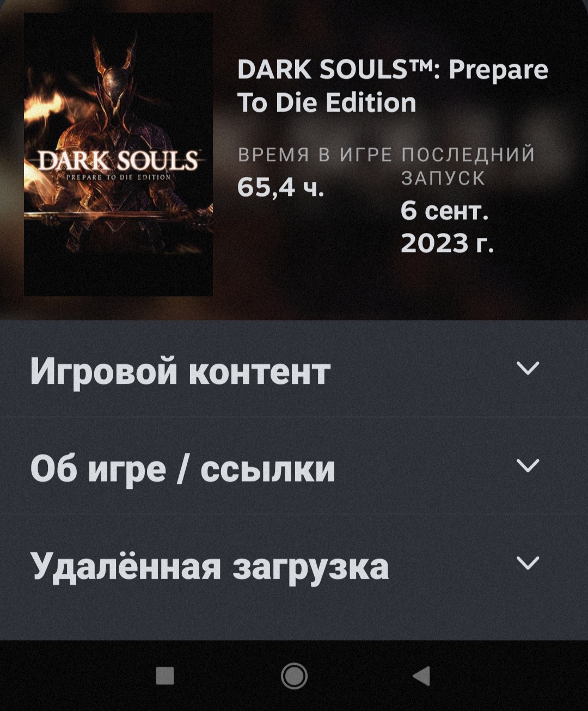The width and height of the screenshot is (588, 711).
Task: Tap the Android back triangle icon
Action: coord(422,676)
